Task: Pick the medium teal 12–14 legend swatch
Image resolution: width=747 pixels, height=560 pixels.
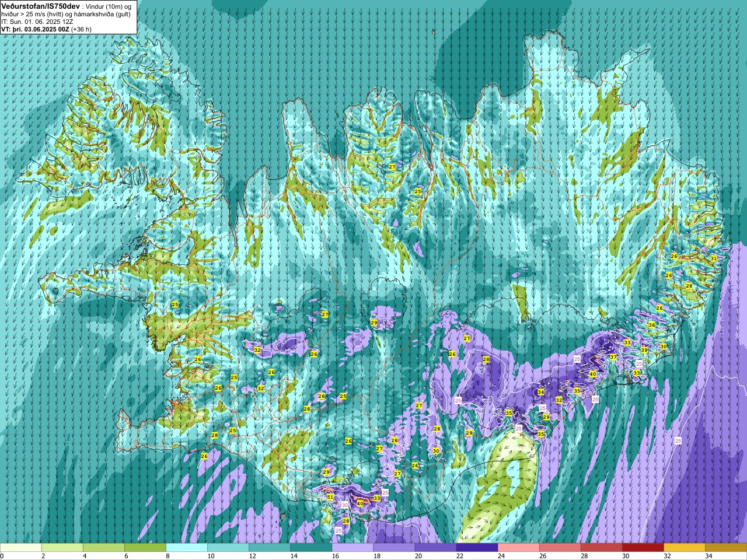Action: 270,548
